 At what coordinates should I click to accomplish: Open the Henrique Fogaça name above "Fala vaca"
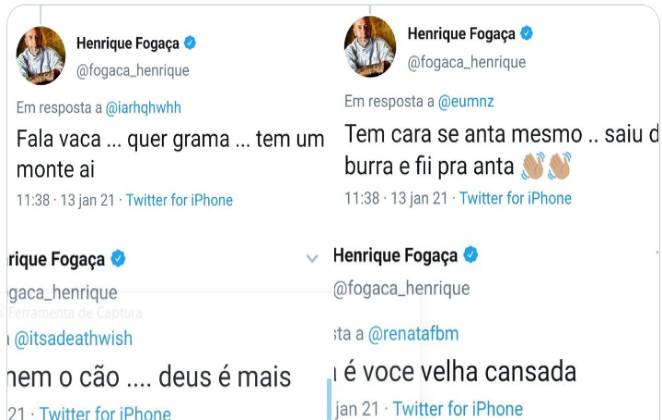tap(128, 45)
